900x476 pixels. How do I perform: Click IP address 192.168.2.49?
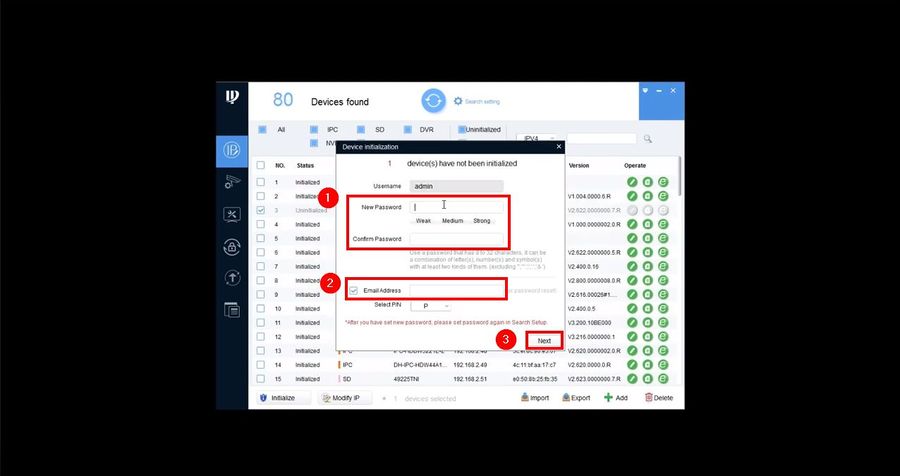click(469, 365)
